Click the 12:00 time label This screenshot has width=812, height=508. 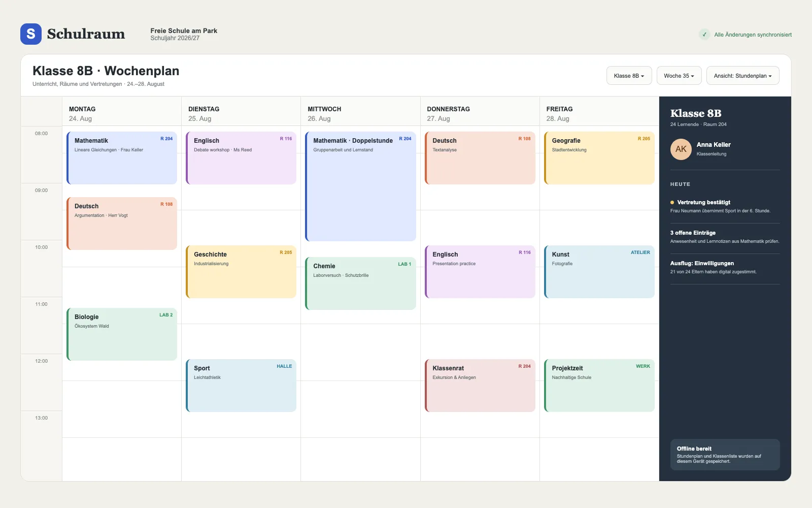[41, 361]
